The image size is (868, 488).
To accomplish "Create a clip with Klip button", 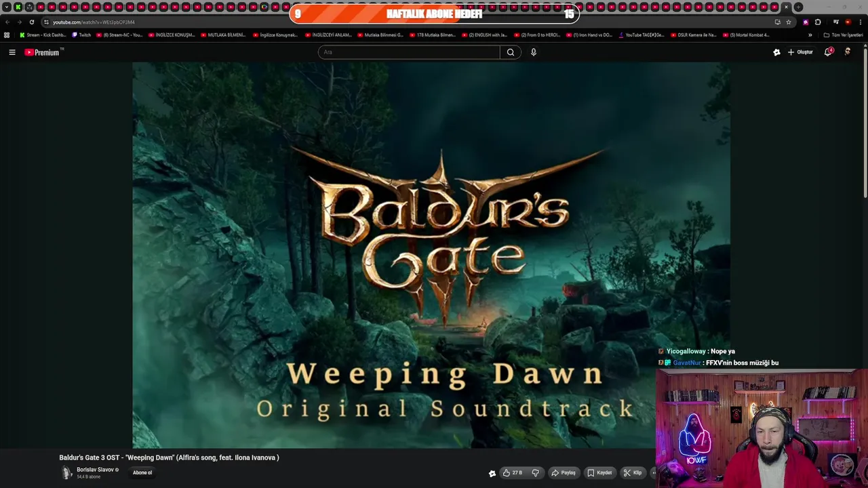I will 633,473.
